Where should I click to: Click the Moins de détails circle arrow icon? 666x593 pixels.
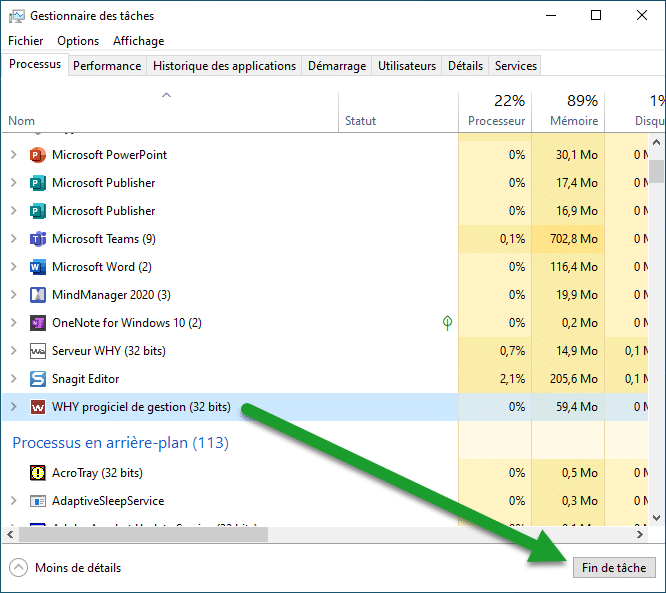(x=18, y=568)
